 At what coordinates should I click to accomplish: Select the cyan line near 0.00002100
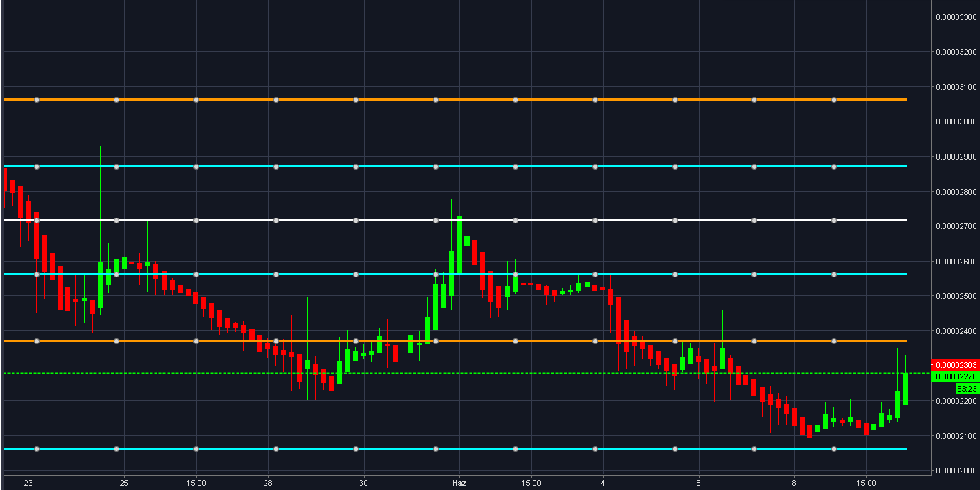455,449
